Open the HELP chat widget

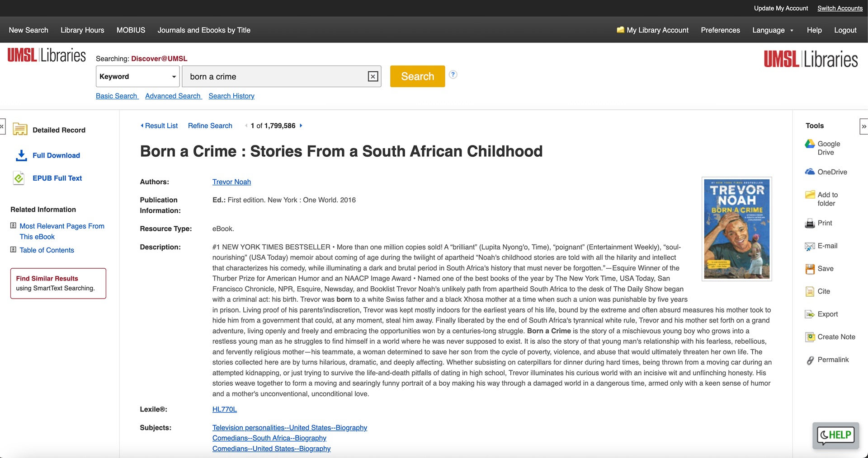coord(835,435)
